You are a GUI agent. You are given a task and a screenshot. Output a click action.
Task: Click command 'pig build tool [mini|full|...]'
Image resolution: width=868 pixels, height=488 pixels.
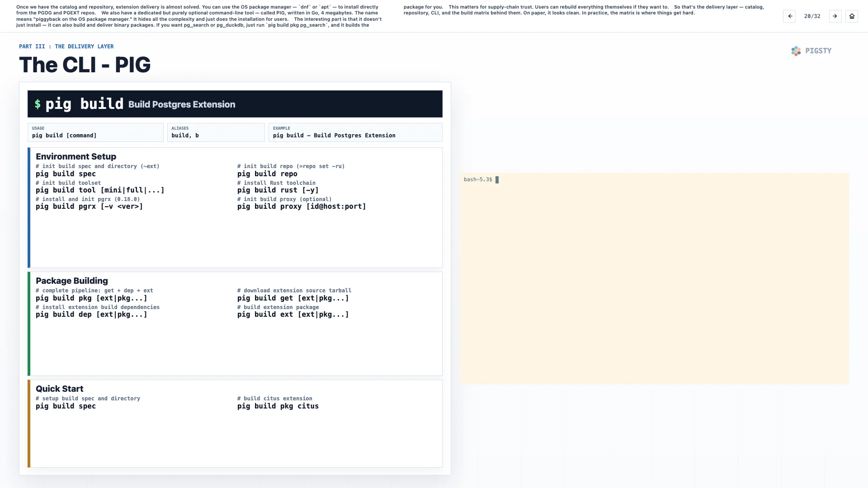[100, 190]
